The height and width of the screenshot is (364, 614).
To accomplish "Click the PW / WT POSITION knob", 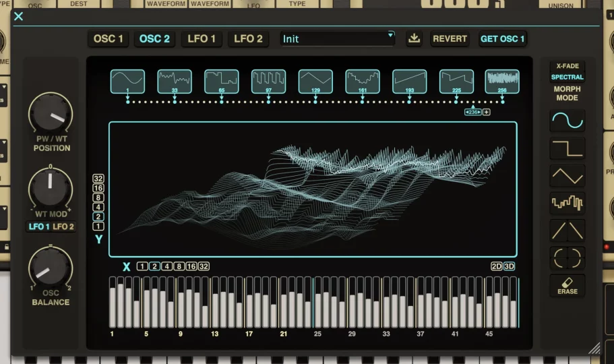I will [x=51, y=114].
